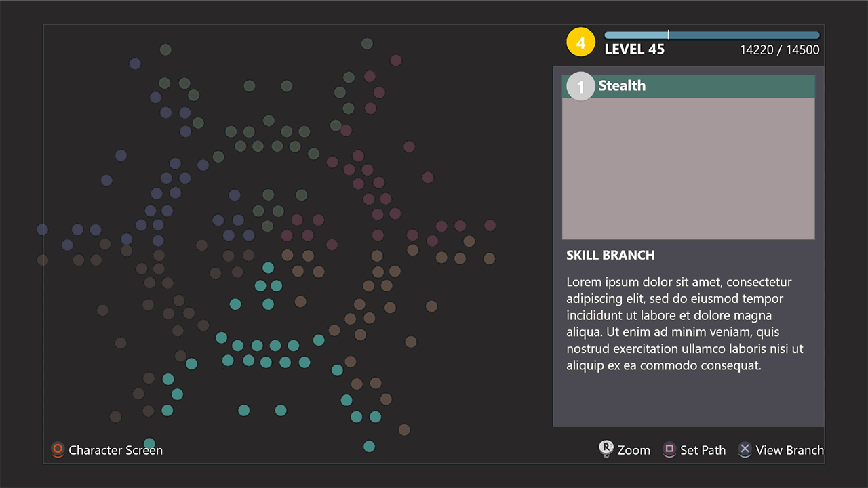Click the LEVEL 45 text
Image resolution: width=868 pixels, height=488 pixels.
(x=635, y=49)
